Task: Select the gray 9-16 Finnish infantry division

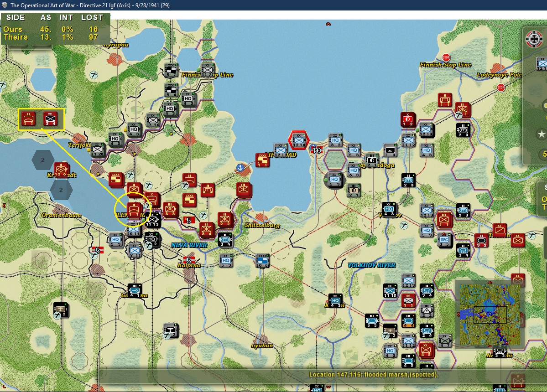Action: pyautogui.click(x=153, y=120)
